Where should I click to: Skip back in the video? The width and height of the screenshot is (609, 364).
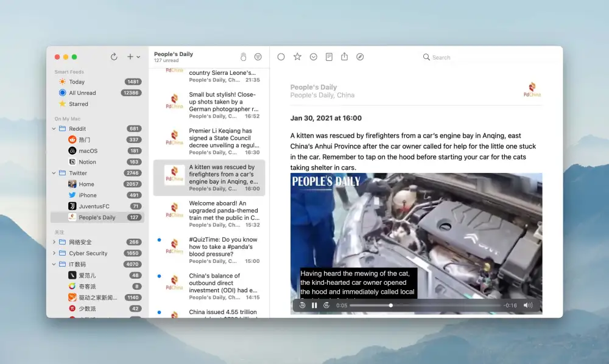pyautogui.click(x=302, y=306)
